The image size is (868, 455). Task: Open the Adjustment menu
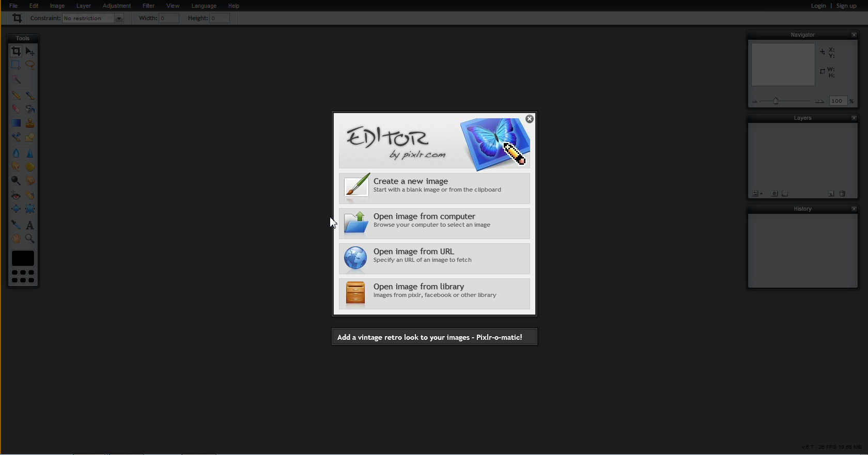pyautogui.click(x=117, y=6)
